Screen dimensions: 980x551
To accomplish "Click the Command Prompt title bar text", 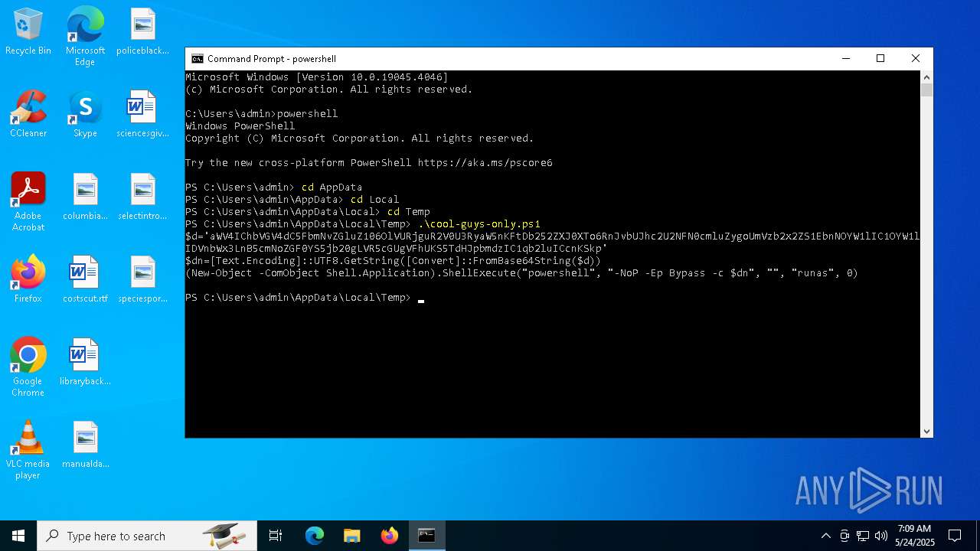I will (272, 59).
